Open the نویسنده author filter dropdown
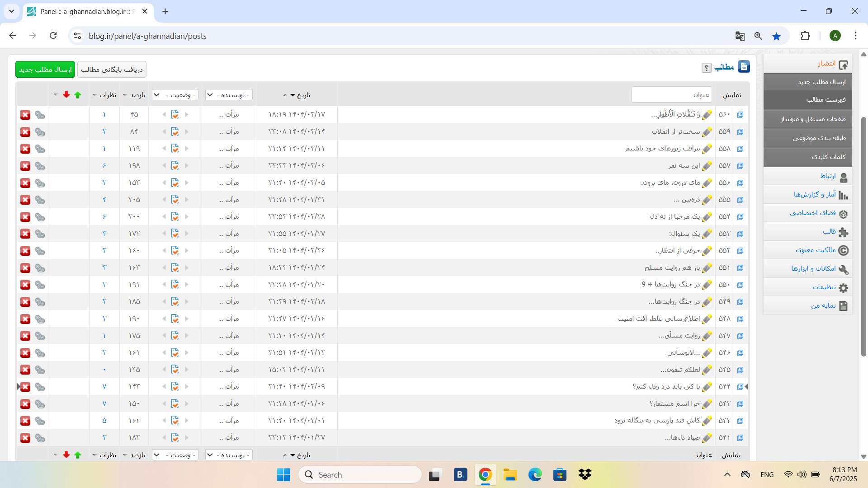 [x=229, y=95]
